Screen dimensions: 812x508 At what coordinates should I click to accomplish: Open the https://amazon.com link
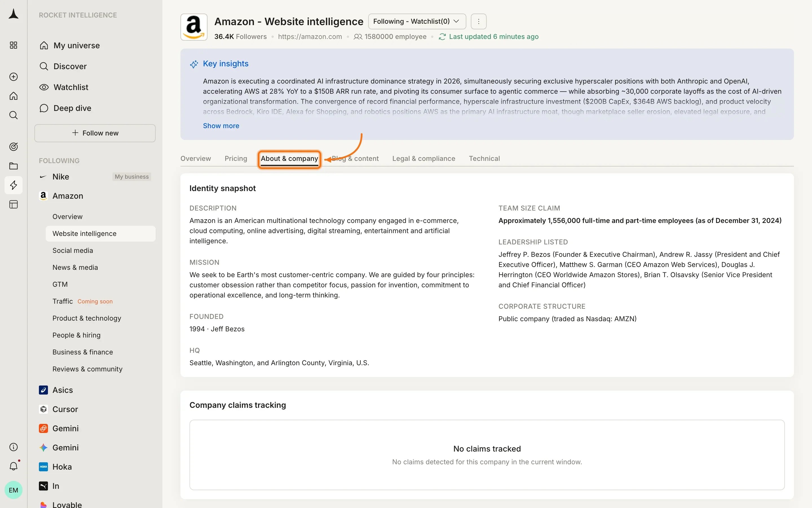[310, 37]
